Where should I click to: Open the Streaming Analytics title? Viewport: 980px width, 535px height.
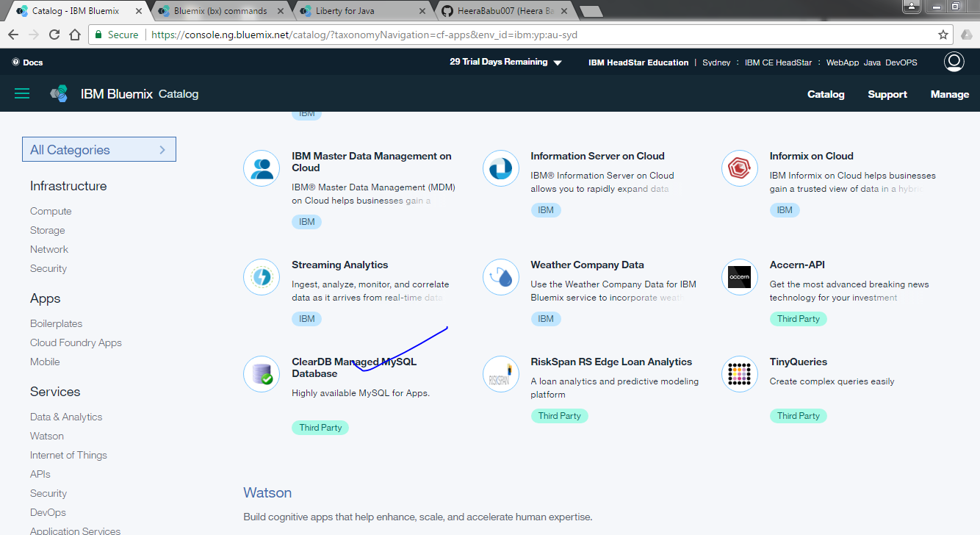coord(340,265)
